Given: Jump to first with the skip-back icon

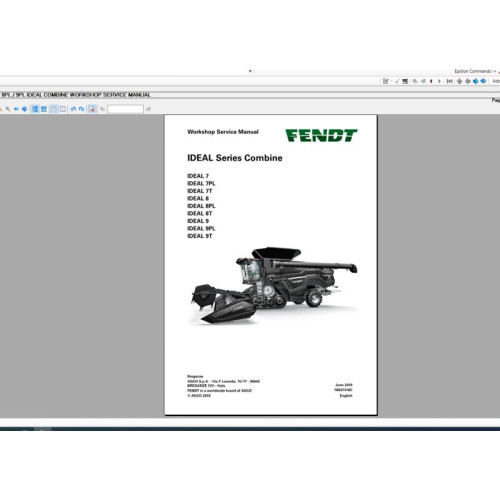Looking at the screenshot, I should tap(450, 81).
